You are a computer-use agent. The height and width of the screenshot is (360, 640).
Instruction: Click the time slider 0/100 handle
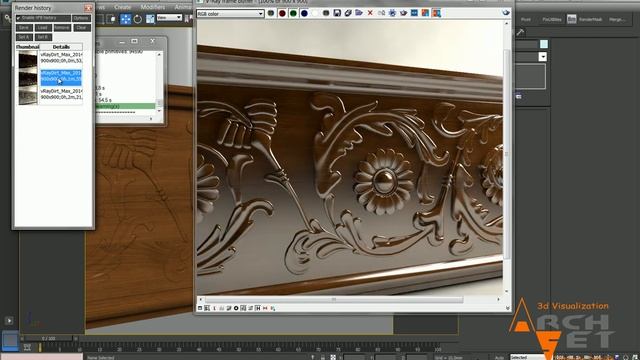(x=49, y=338)
